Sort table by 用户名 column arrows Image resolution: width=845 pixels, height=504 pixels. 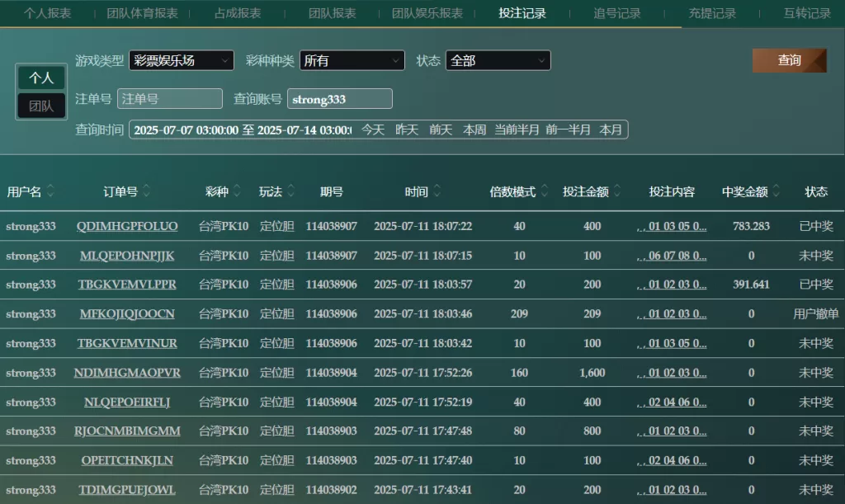(x=50, y=191)
